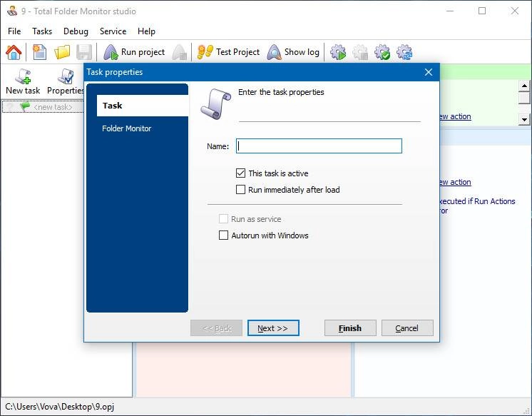This screenshot has width=532, height=416.
Task: Open project with yellow folder icon
Action: (x=62, y=52)
